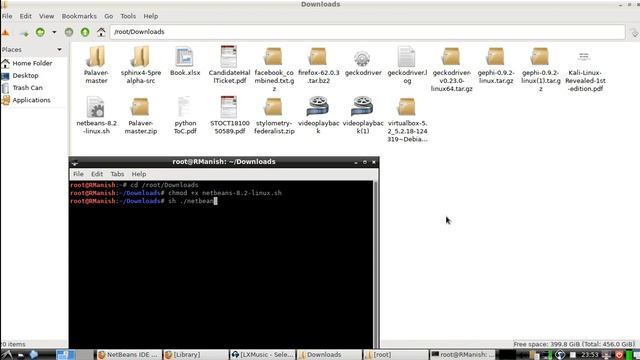Open back history dropdown arrow
Screen dimensions: 640x360
point(54,32)
